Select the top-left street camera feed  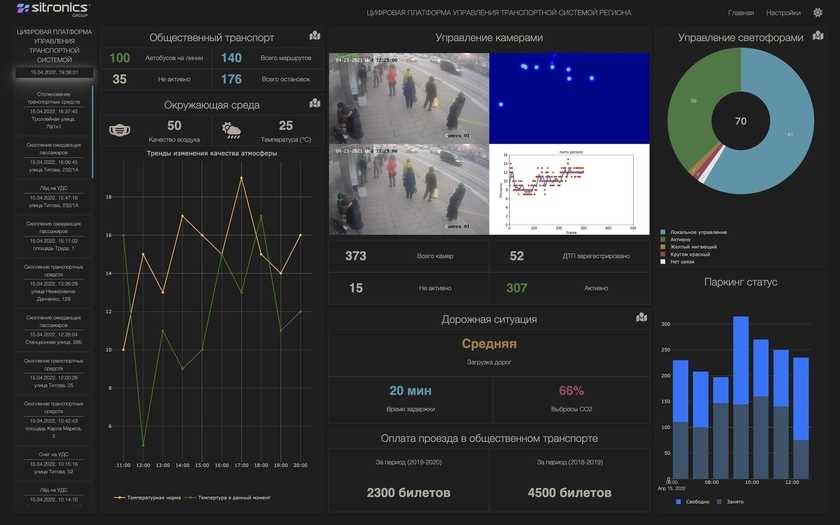click(x=409, y=97)
